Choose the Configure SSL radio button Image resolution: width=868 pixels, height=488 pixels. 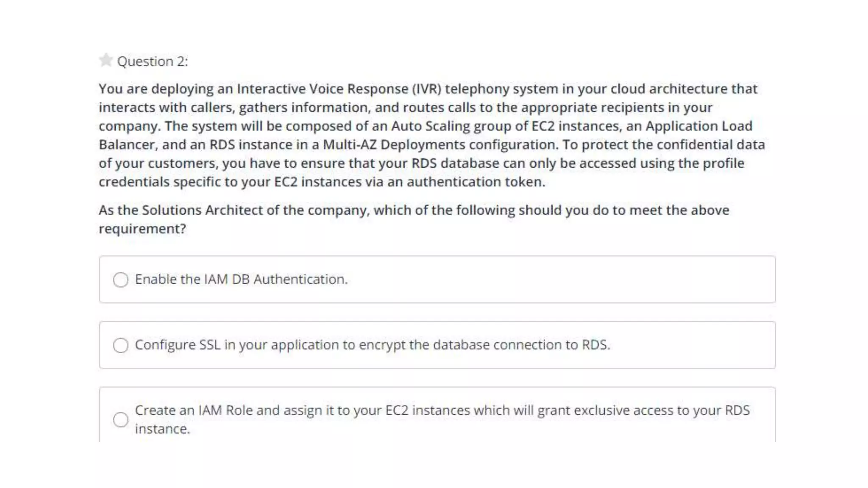[121, 345]
